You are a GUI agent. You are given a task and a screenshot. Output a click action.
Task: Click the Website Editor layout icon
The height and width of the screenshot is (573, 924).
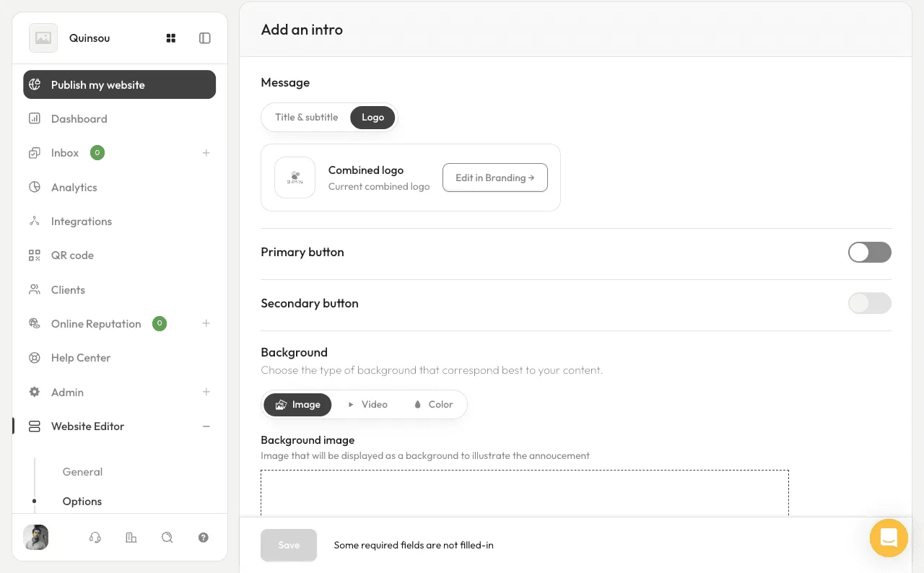click(34, 427)
